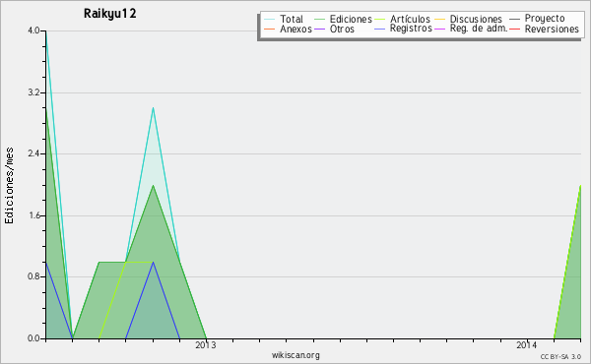Screen dimensions: 591x364
Task: Click the blue Registros legend line swatch
Action: coord(379,29)
